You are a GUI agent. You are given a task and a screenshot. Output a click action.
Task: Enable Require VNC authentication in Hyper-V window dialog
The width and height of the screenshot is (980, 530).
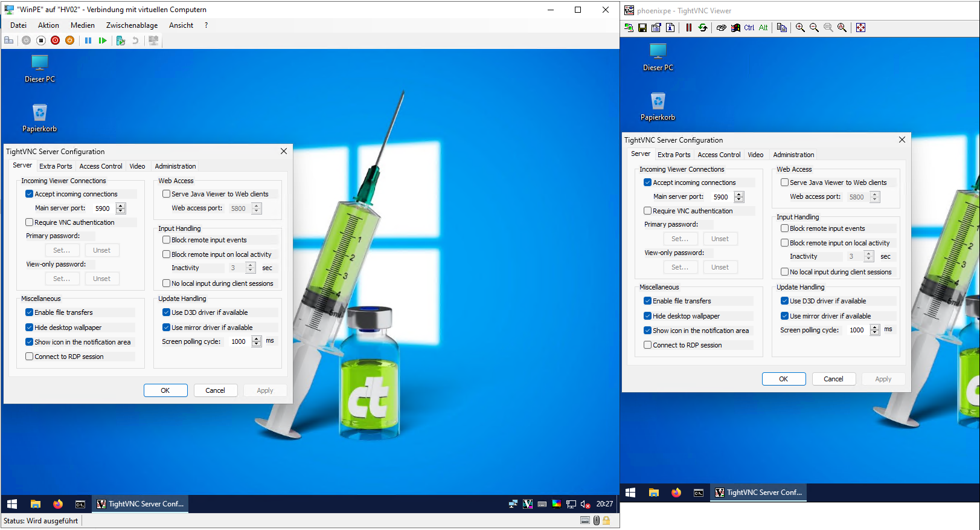(30, 222)
